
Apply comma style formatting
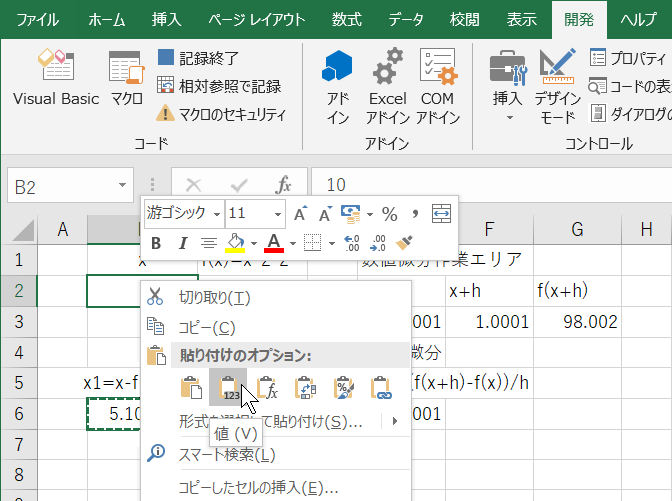[415, 213]
